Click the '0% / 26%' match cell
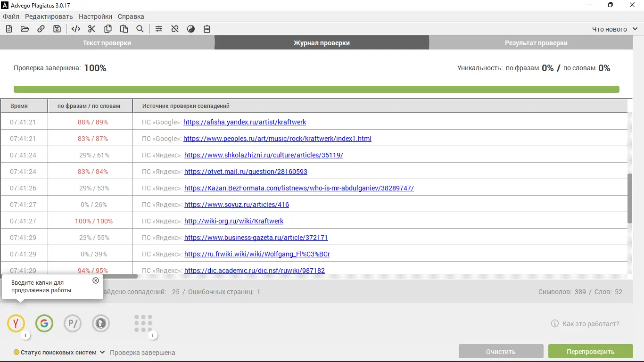 coord(94,205)
